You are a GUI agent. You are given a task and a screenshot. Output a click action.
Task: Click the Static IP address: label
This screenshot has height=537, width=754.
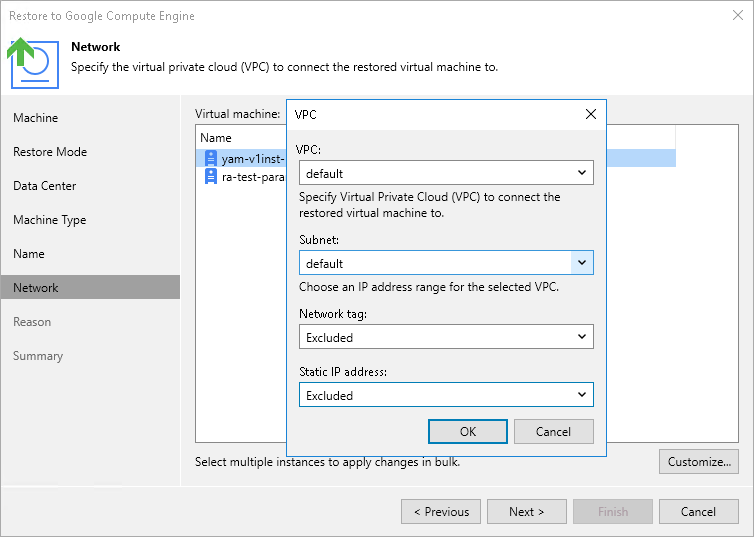pos(343,372)
